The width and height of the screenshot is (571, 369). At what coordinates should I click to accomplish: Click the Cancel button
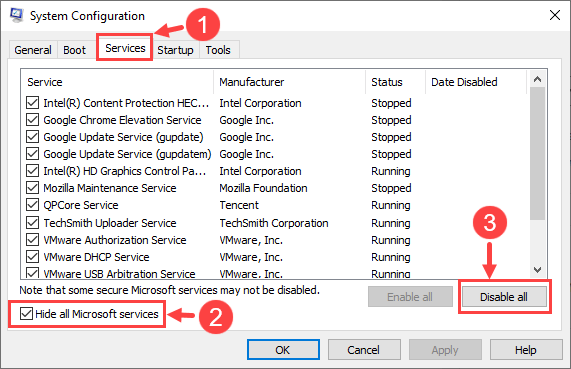coord(364,350)
